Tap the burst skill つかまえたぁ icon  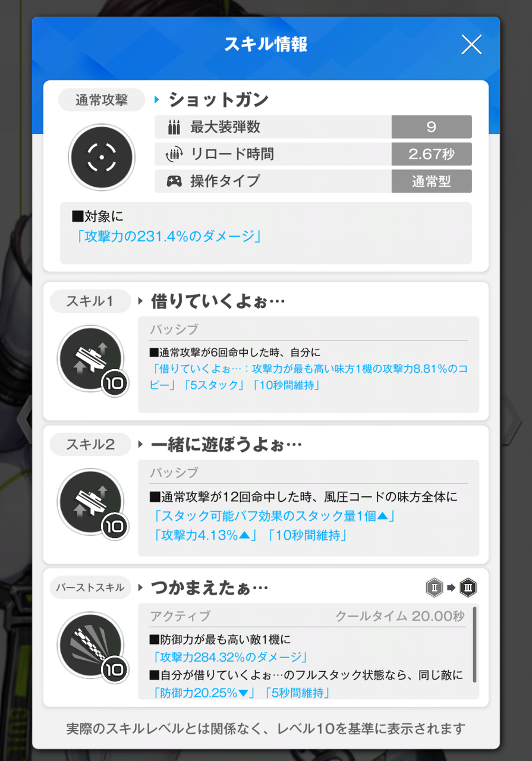click(x=90, y=646)
